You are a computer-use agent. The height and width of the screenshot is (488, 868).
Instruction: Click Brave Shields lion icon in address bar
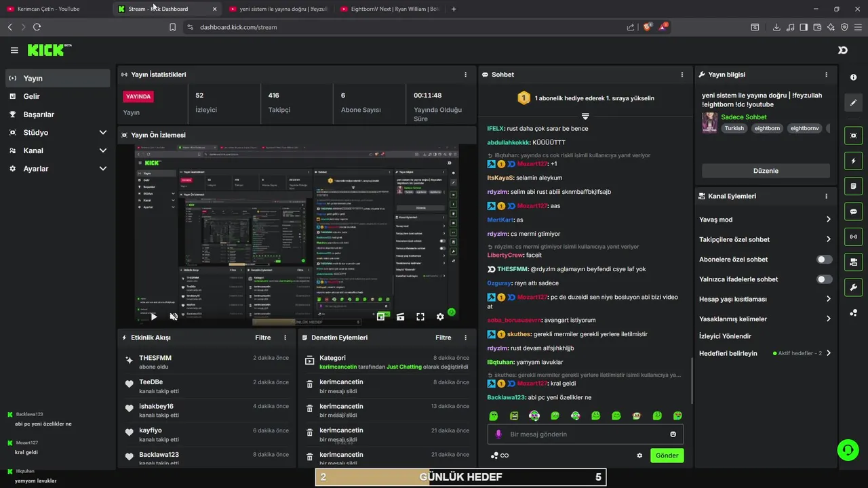pyautogui.click(x=647, y=27)
